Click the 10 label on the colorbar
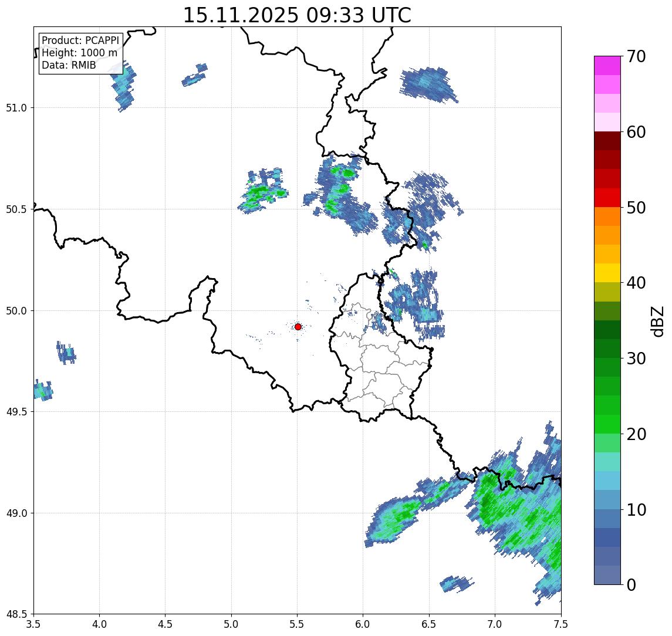The image size is (672, 636). (x=636, y=509)
